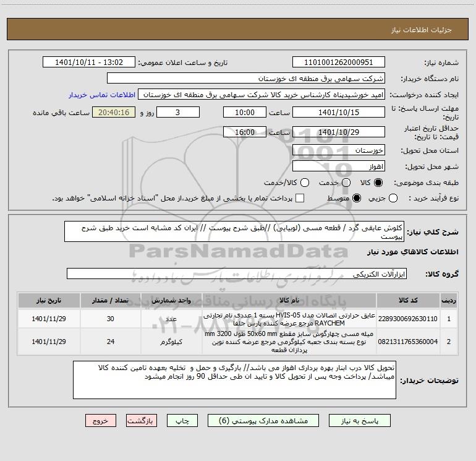
Task: Select the متوسط purchase type radio
Action: 357,199
